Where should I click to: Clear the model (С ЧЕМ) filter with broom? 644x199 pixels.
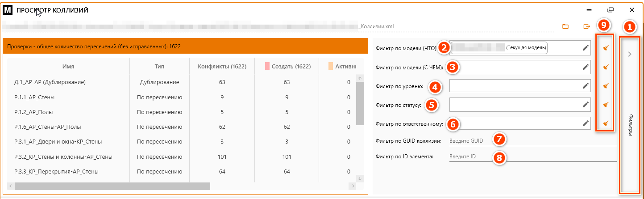pyautogui.click(x=606, y=67)
